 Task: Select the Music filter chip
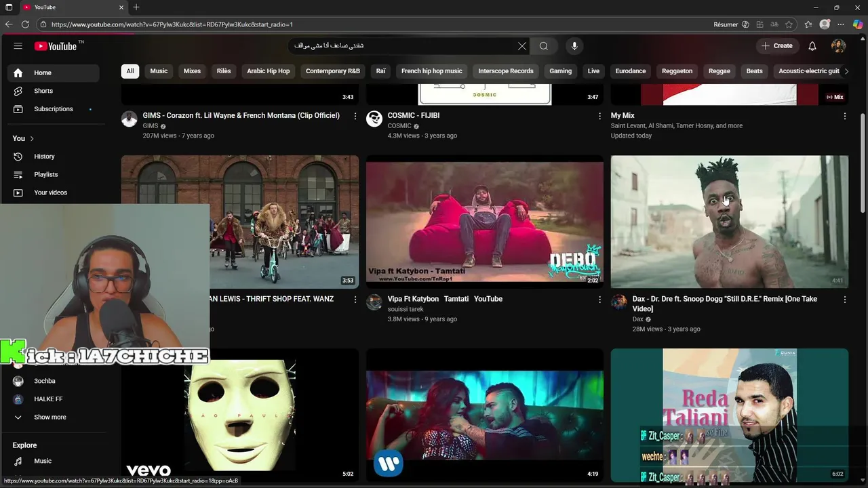click(x=159, y=71)
